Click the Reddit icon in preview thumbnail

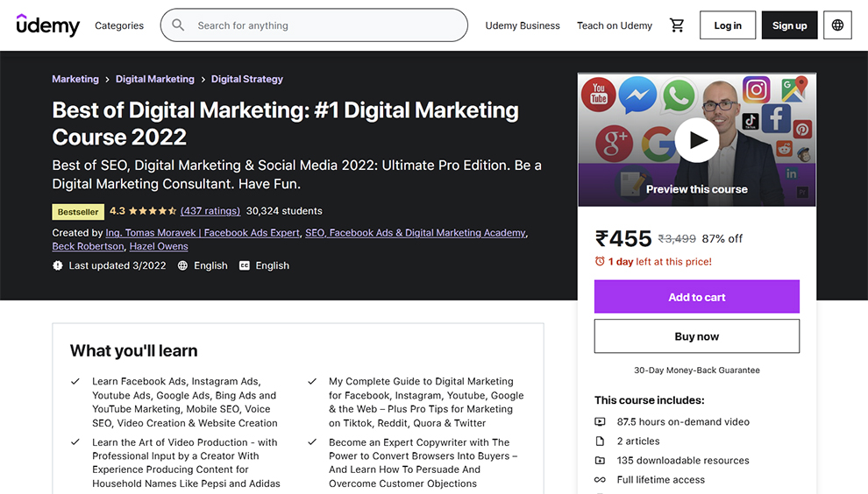(784, 148)
